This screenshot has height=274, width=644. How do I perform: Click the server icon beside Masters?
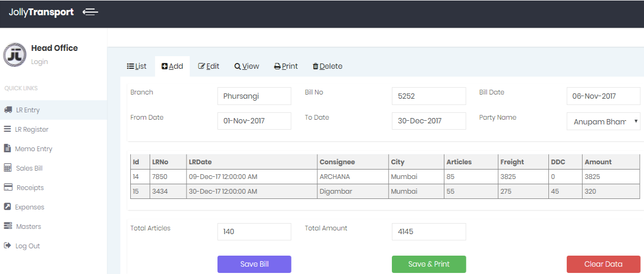click(x=8, y=226)
